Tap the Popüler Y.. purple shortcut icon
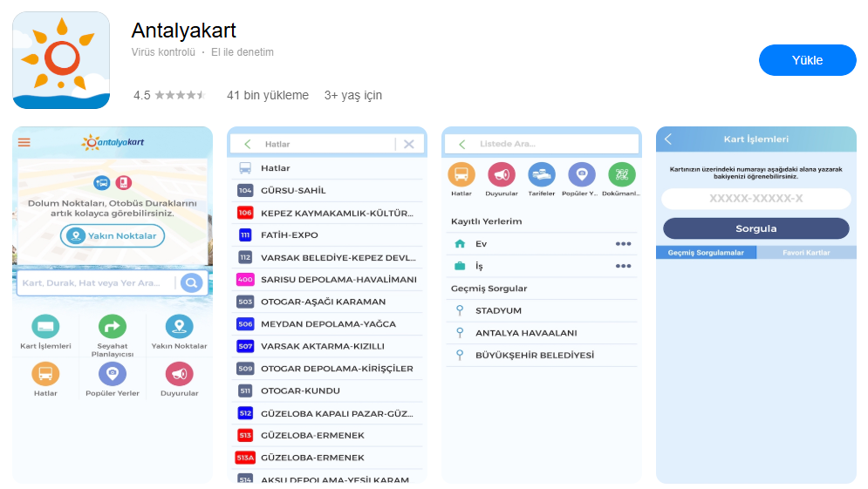 [582, 174]
